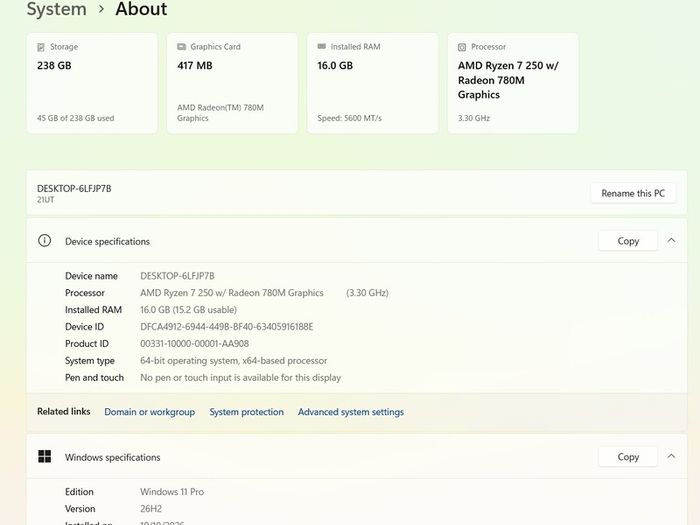Click the 'Version' label
Image resolution: width=700 pixels, height=525 pixels.
click(80, 509)
